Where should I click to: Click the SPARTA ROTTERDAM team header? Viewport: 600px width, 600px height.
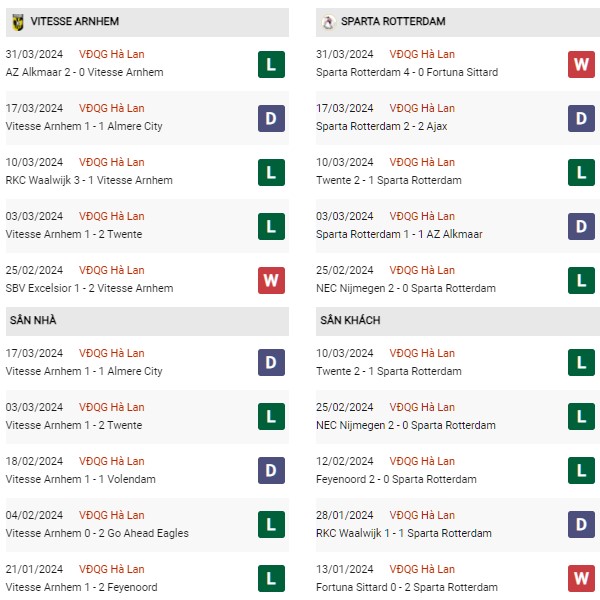(458, 22)
